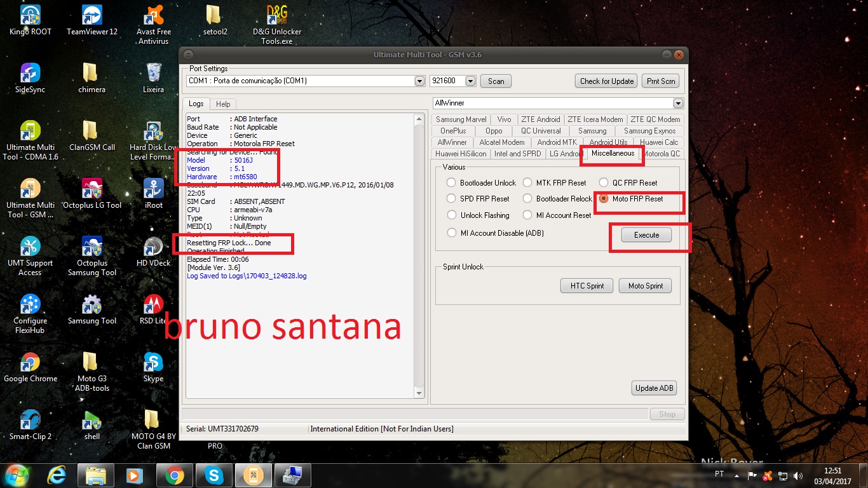The height and width of the screenshot is (488, 868).
Task: Open Hard Disk Low Level Format shortcut
Action: pos(154,140)
